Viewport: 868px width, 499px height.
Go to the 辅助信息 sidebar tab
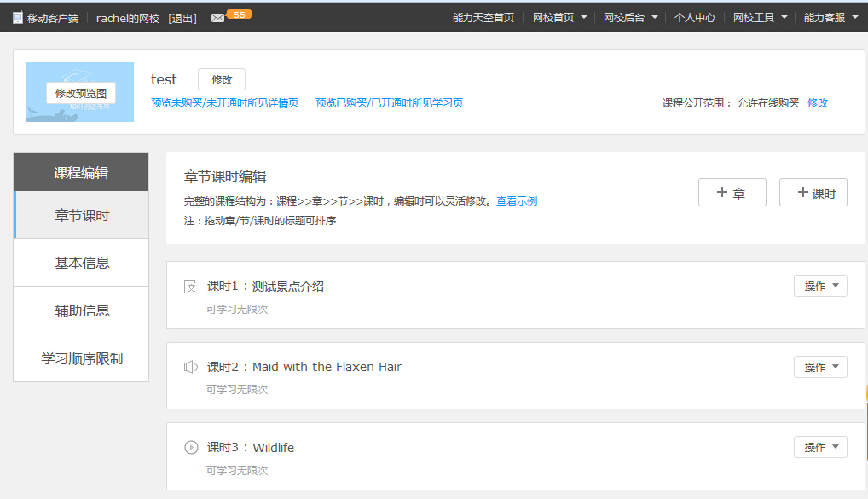pyautogui.click(x=82, y=310)
